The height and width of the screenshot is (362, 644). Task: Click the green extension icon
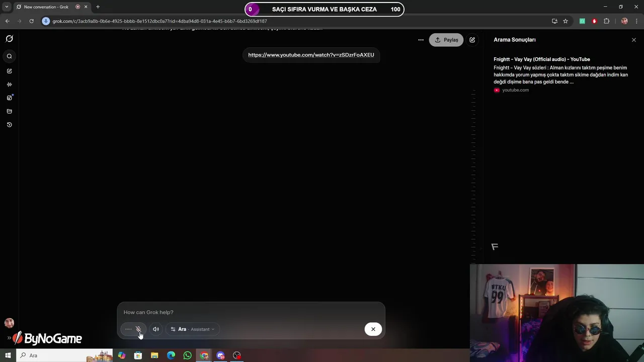pyautogui.click(x=582, y=21)
